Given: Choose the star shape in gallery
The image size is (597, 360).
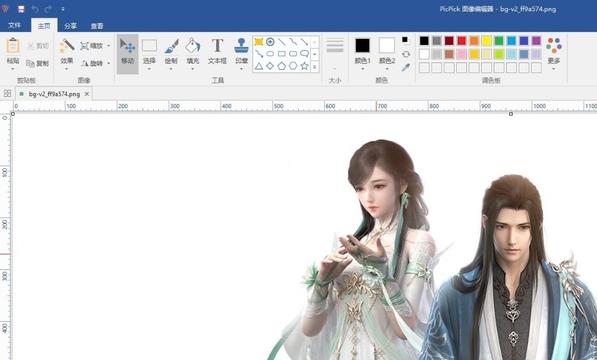Looking at the screenshot, I should (304, 66).
